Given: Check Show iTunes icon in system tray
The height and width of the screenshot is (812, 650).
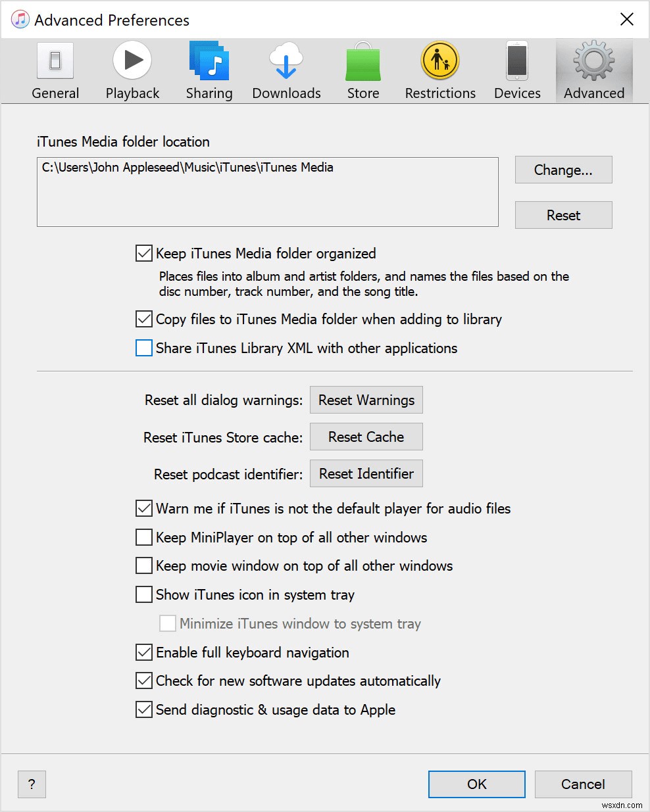Looking at the screenshot, I should tap(143, 594).
